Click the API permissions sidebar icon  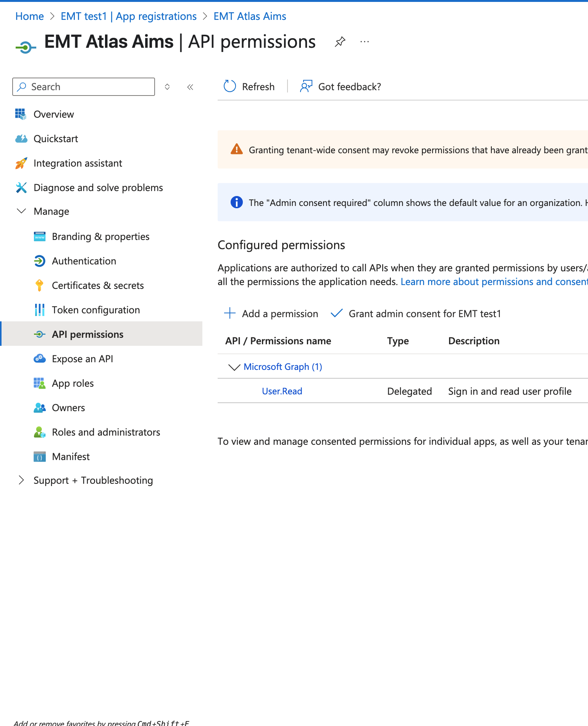coord(39,334)
